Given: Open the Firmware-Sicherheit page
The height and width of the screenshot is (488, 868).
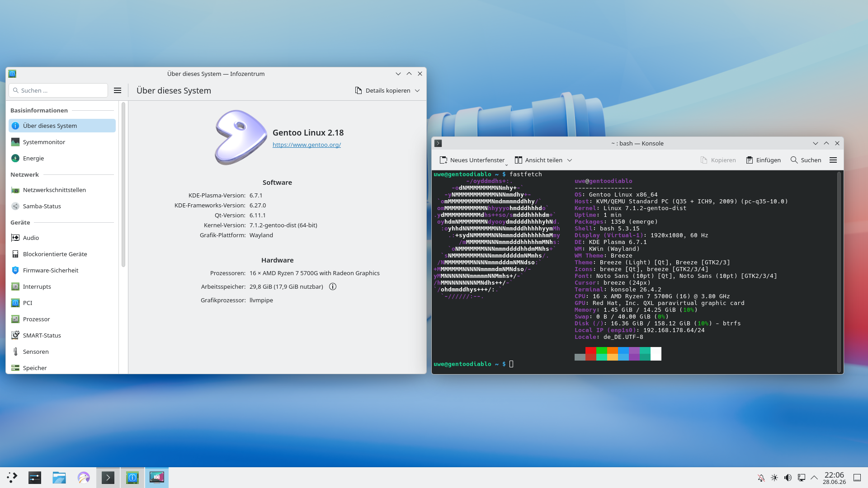Looking at the screenshot, I should [x=62, y=270].
